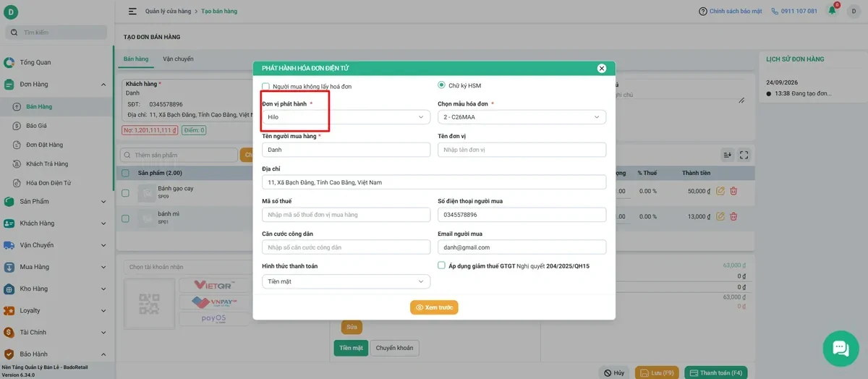868x379 pixels.
Task: Tick the select-all Sản phẩm header checkbox
Action: coord(125,174)
